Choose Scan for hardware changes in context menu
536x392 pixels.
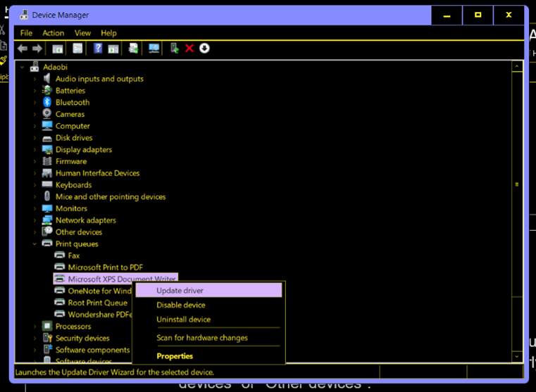click(x=208, y=338)
